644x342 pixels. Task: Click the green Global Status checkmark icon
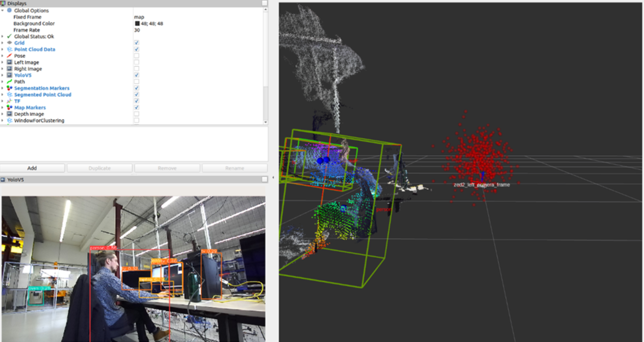(9, 36)
